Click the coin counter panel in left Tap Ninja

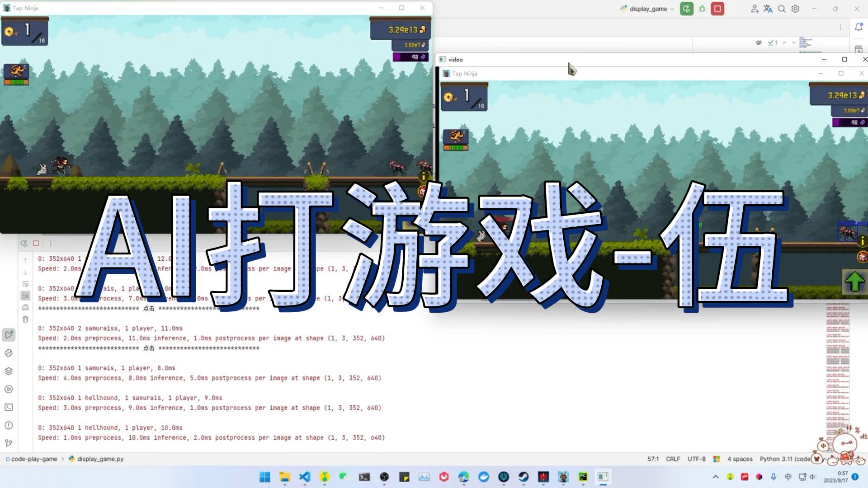tap(25, 32)
